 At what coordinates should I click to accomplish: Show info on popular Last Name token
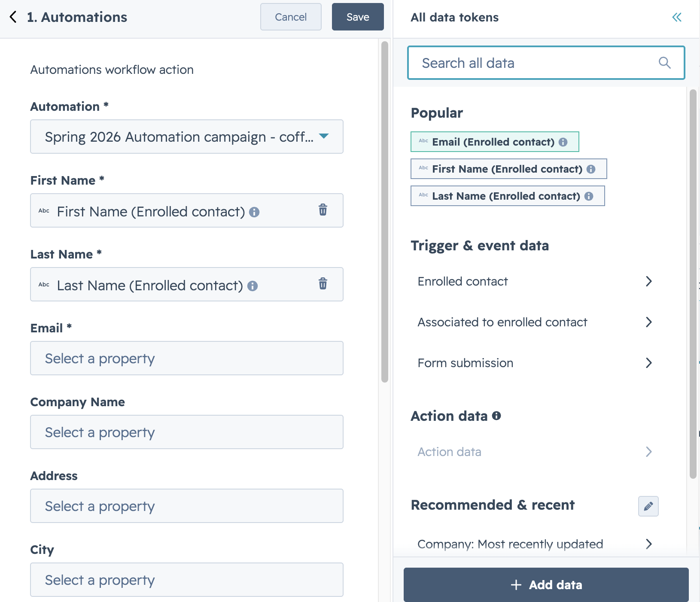coord(589,196)
